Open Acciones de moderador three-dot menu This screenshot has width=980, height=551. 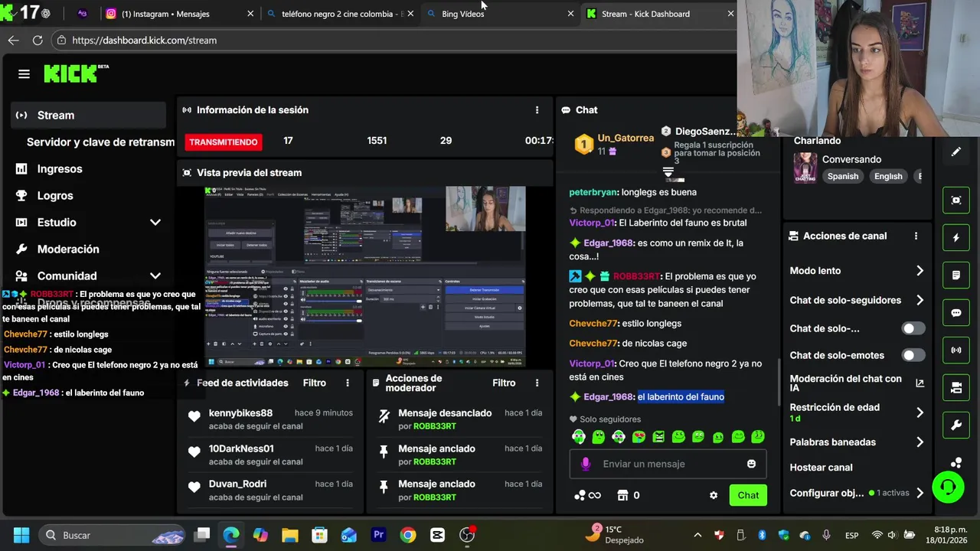point(537,383)
